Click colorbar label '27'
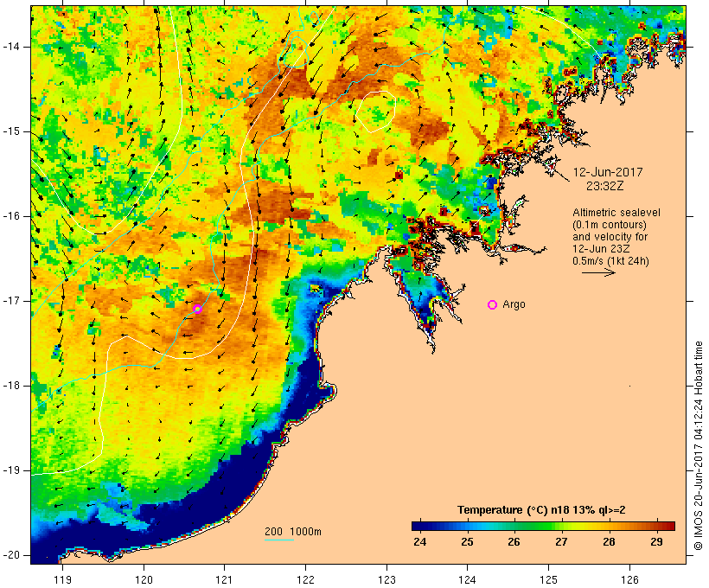This screenshot has width=709, height=588. pos(562,542)
